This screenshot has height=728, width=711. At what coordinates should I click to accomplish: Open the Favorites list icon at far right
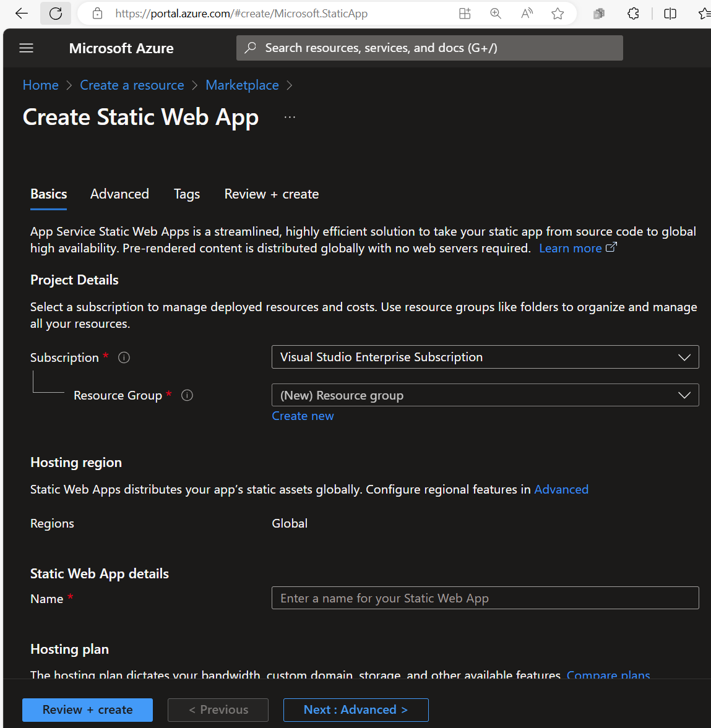pos(704,14)
